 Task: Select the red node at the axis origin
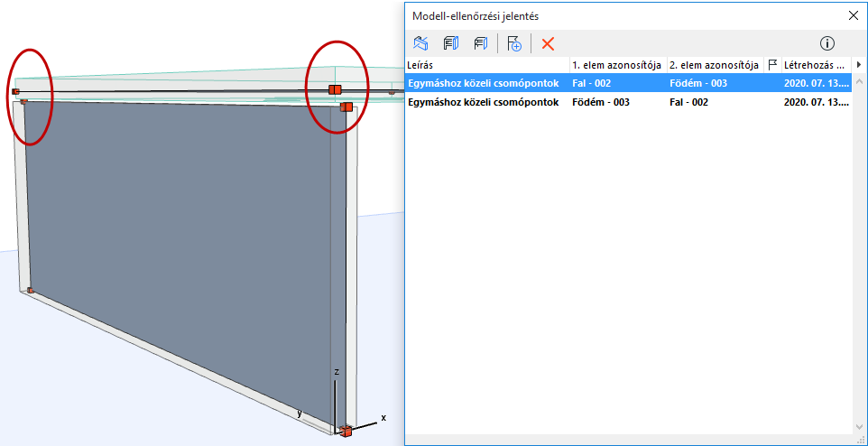pyautogui.click(x=346, y=431)
